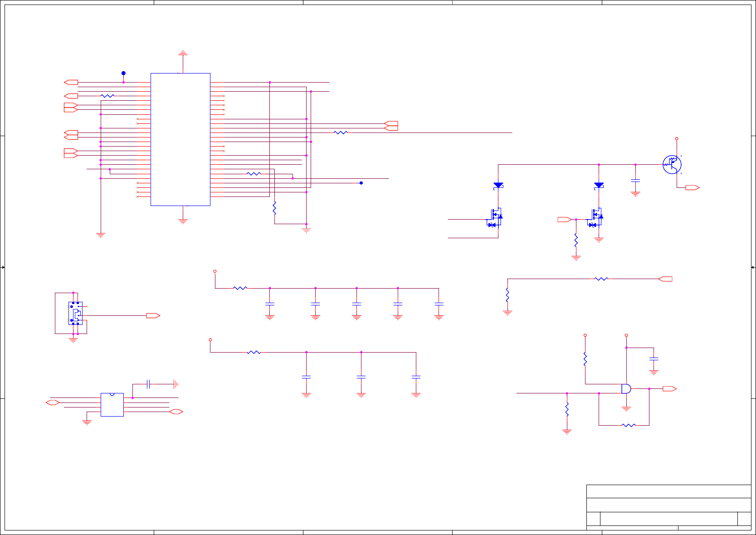Viewport: 756px width, 535px height.
Task: Select the lone port at the divider's right end
Action: coord(665,279)
